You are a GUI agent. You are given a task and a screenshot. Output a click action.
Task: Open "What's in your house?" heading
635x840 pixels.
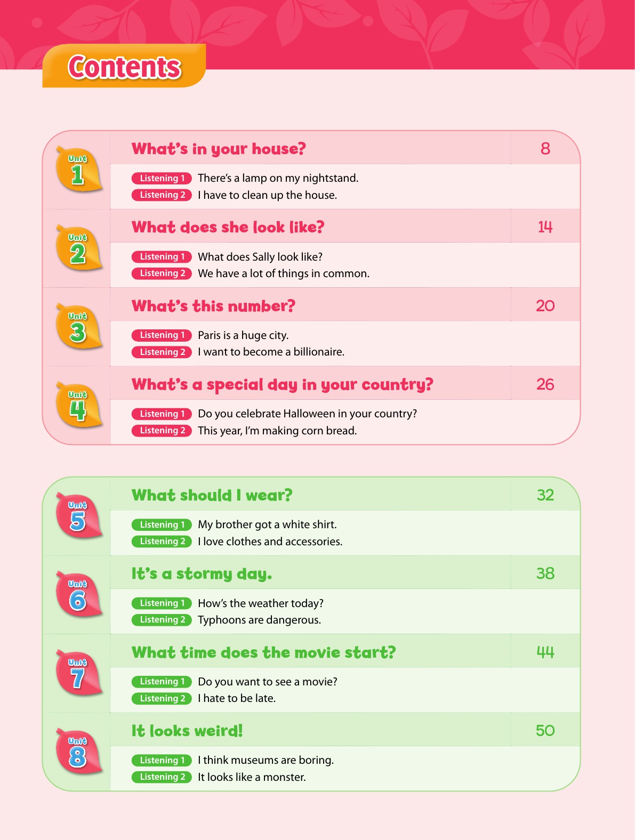click(x=219, y=149)
